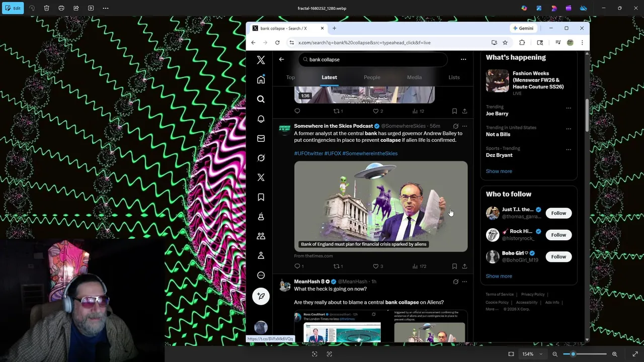Click zoom in magnifier in Photos bottom bar
The height and width of the screenshot is (362, 644).
point(614,354)
